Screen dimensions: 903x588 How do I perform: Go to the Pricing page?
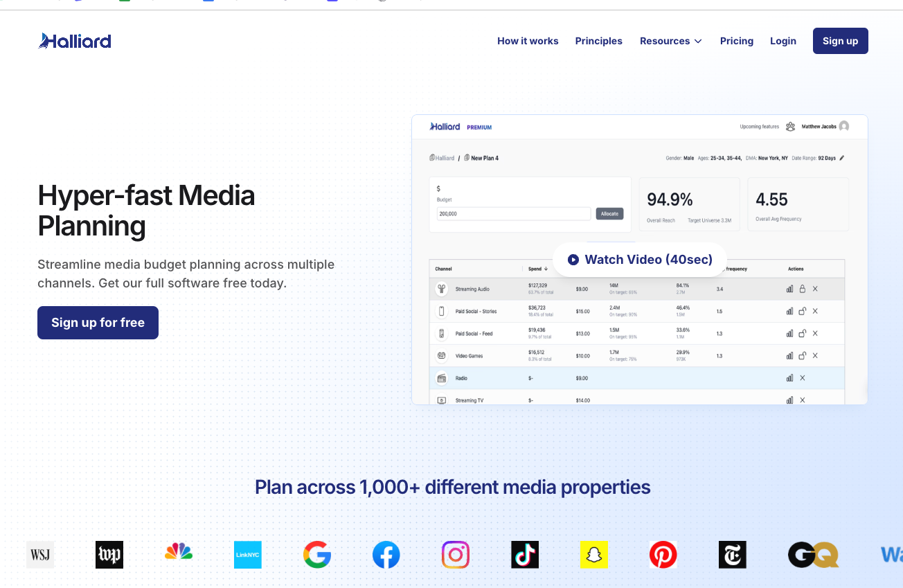coord(737,41)
